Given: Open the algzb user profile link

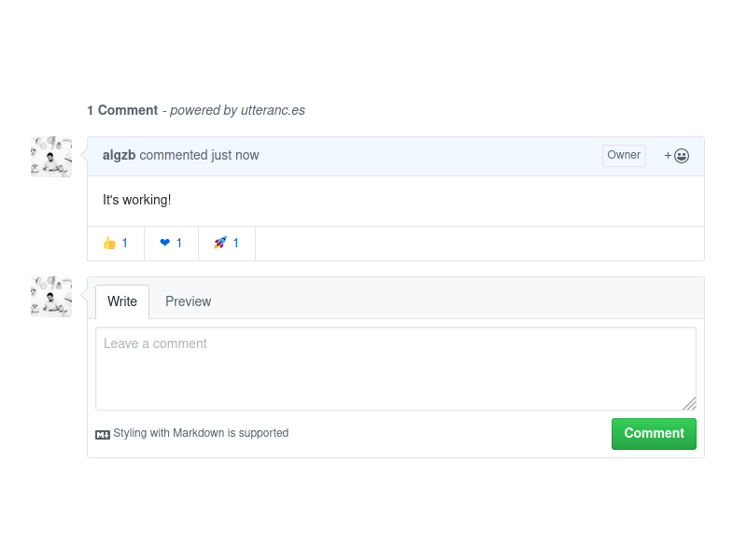Looking at the screenshot, I should pyautogui.click(x=119, y=155).
